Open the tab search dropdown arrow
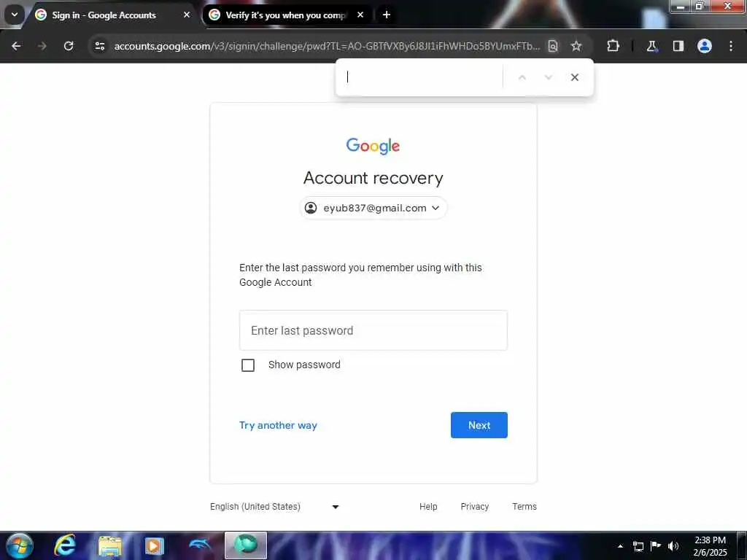Screen dimensions: 747x560 [15, 15]
